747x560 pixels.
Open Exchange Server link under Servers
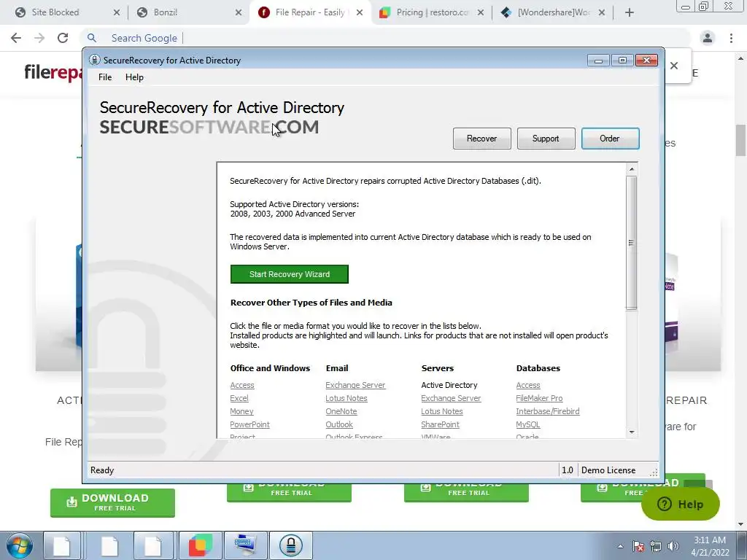pyautogui.click(x=451, y=398)
